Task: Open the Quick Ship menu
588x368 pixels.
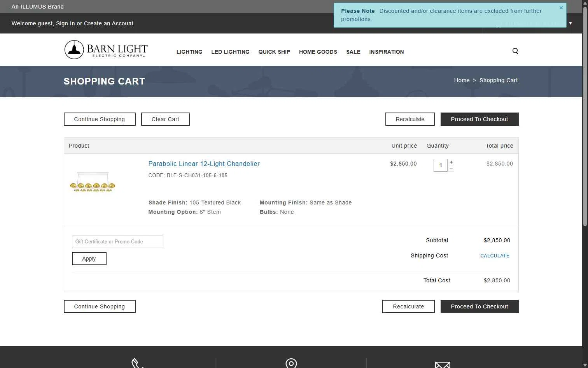Action: pos(274,52)
